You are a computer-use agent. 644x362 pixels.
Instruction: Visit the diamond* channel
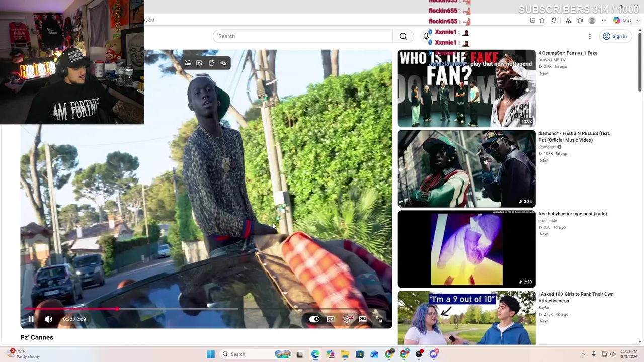[547, 147]
